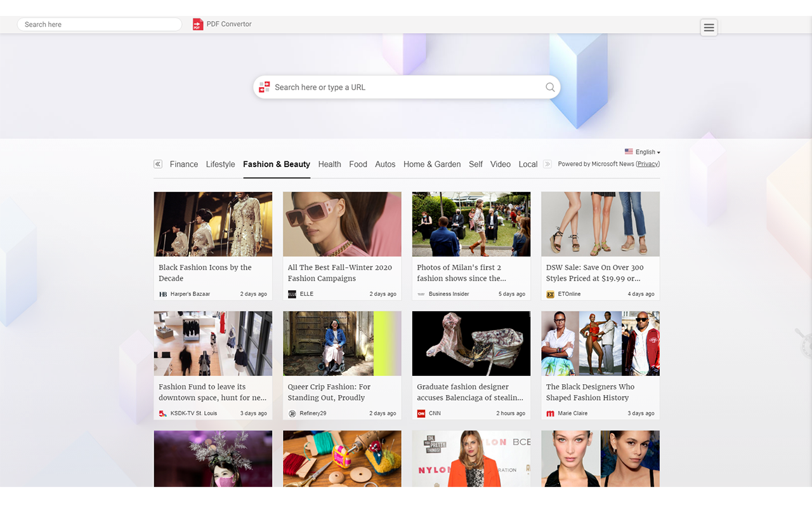Screen dimensions: 812x508
Task: Open the DSW Sale article headline
Action: pos(594,273)
